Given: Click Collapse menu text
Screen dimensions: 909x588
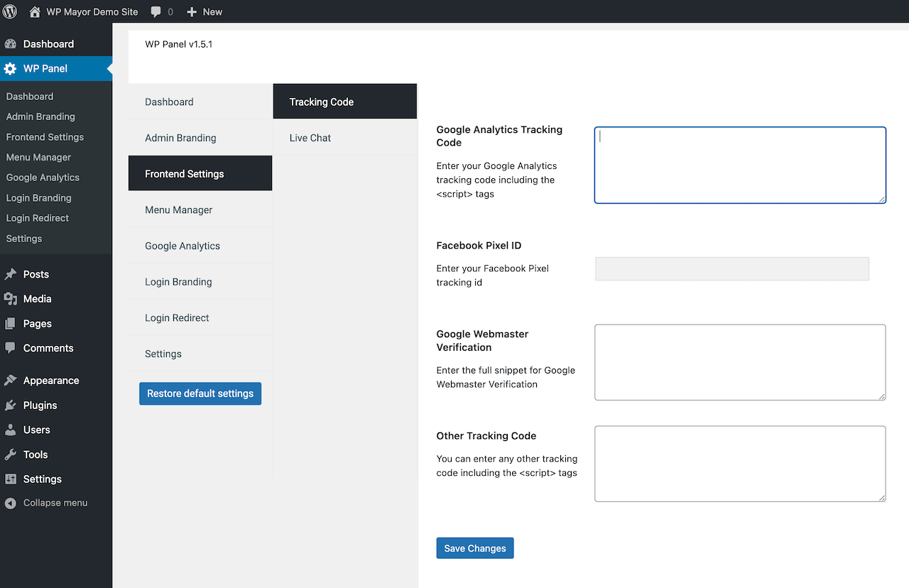Looking at the screenshot, I should [x=55, y=503].
